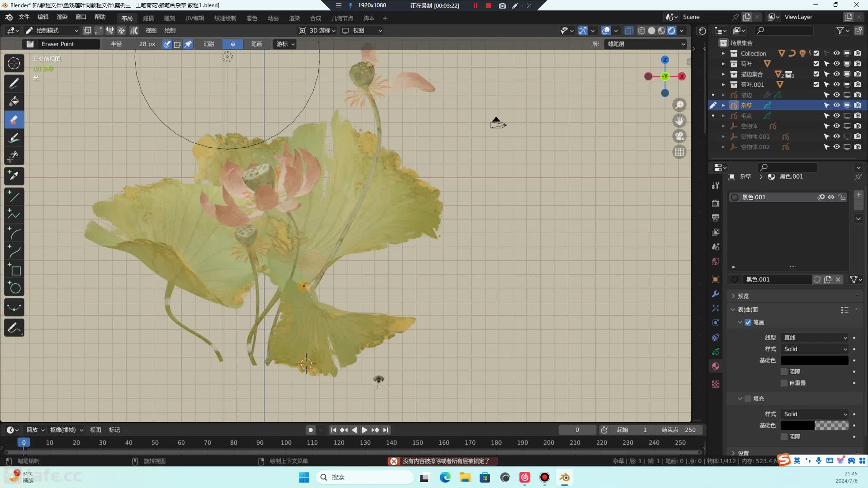This screenshot has height=488, width=868.
Task: Switch orthographic/perspective grid gizmo
Action: [x=679, y=152]
